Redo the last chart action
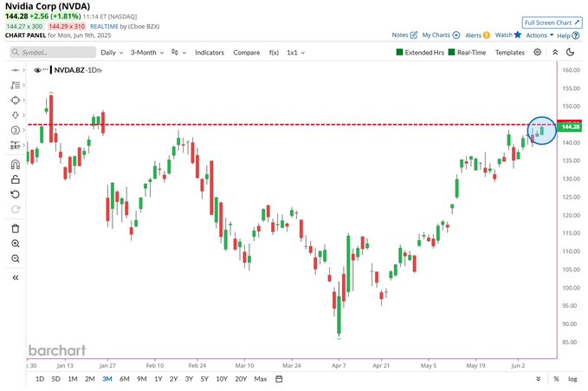The height and width of the screenshot is (391, 588). pyautogui.click(x=16, y=210)
